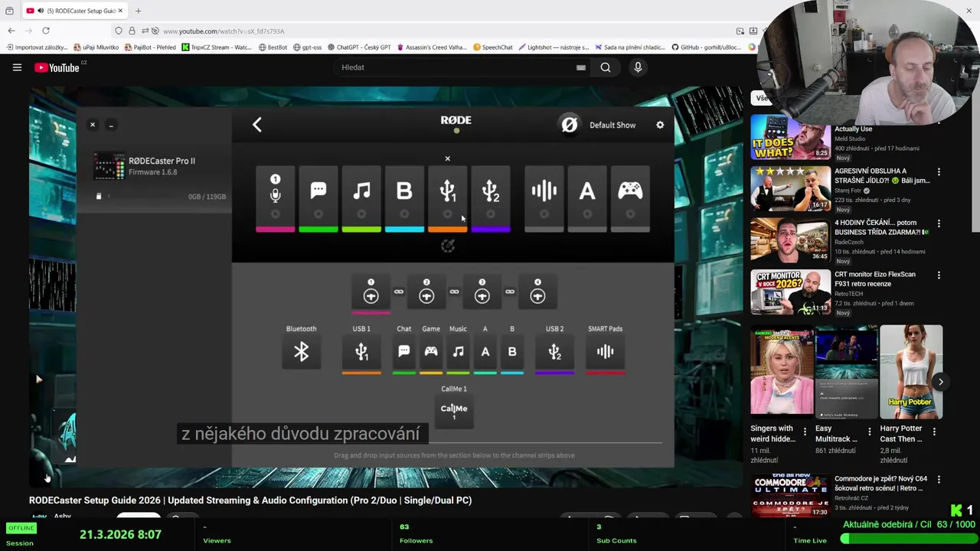Open the Assassin's Creed Valhalla bookmark
The height and width of the screenshot is (551, 980).
[433, 47]
